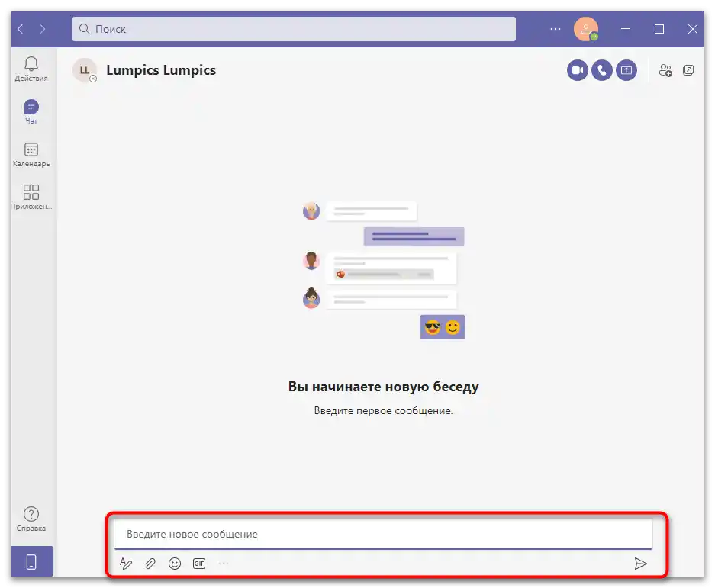Open the three-dot settings menu in title bar
Image resolution: width=715 pixels, height=588 pixels.
(555, 29)
